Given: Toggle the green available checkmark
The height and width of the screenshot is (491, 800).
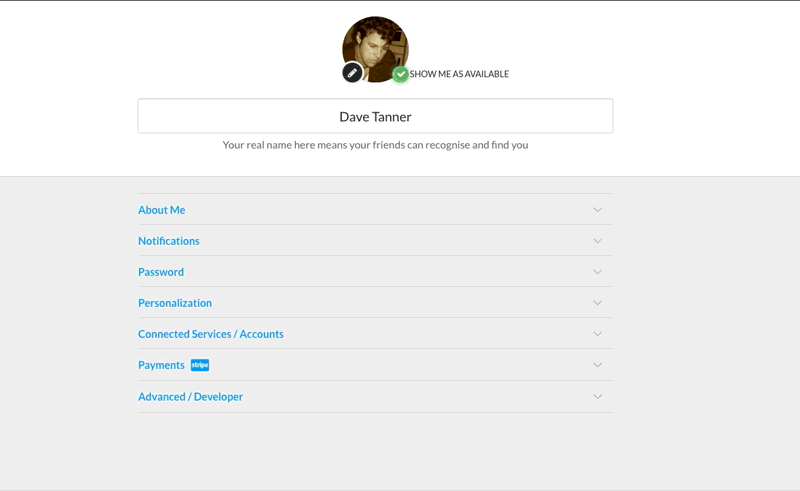Looking at the screenshot, I should click(x=401, y=75).
